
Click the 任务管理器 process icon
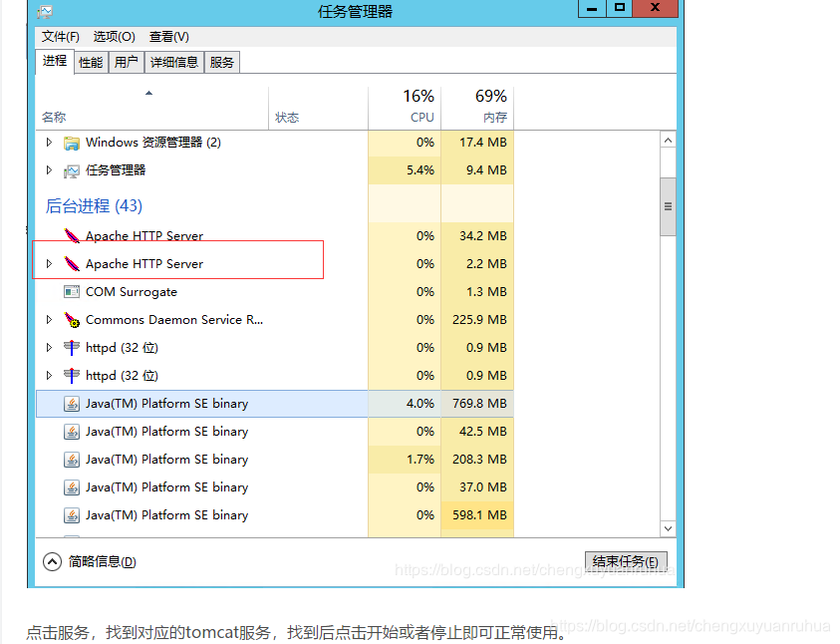click(72, 170)
